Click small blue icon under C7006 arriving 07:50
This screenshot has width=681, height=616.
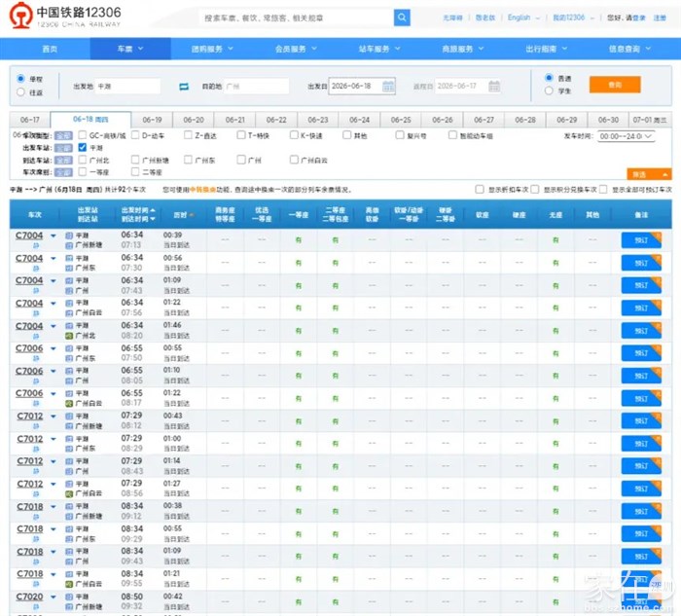pyautogui.click(x=36, y=358)
